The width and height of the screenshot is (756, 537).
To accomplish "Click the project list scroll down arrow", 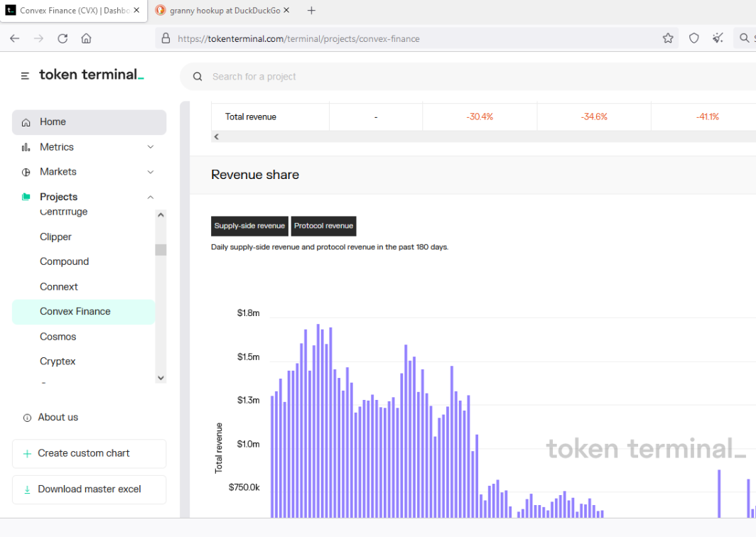I will click(161, 378).
